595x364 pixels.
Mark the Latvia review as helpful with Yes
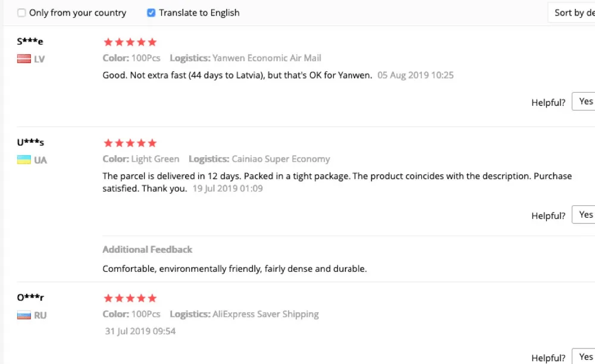[585, 102]
